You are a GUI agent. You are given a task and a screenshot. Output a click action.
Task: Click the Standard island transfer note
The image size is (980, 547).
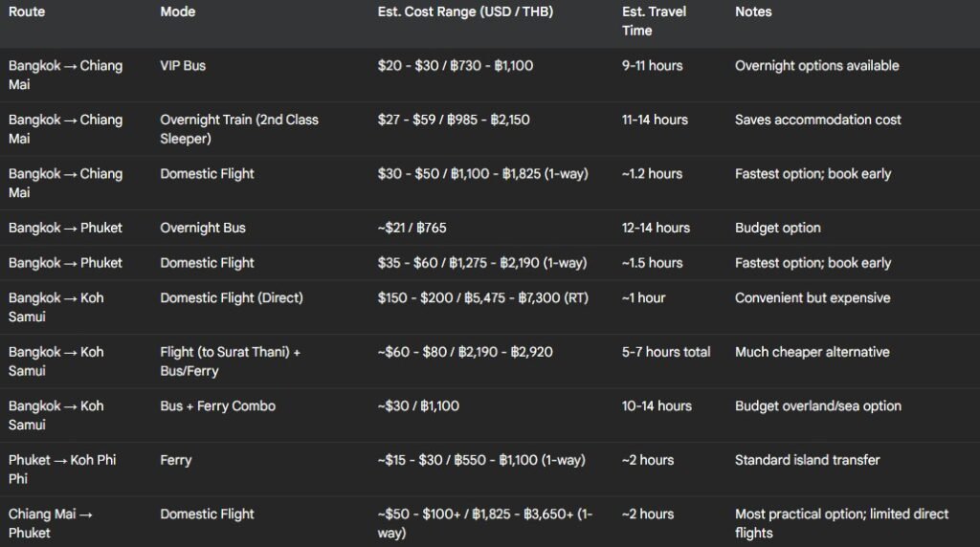[807, 460]
